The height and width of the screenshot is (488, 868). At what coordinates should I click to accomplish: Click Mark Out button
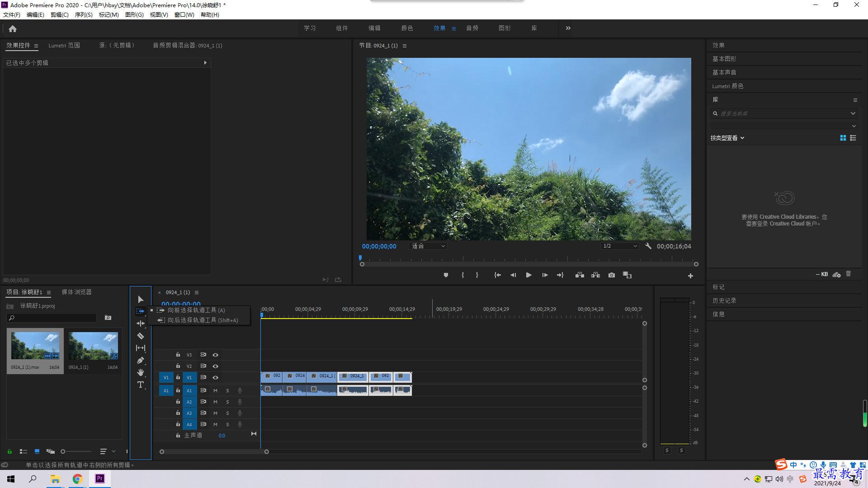tap(477, 275)
